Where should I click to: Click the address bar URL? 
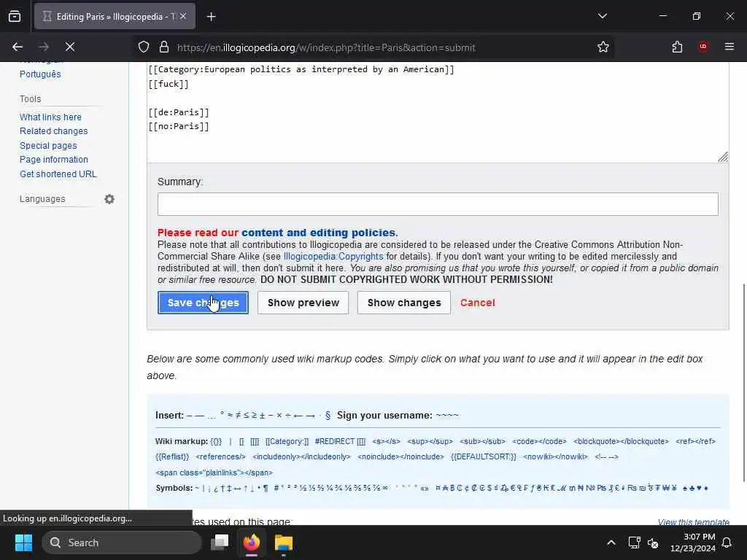click(326, 47)
